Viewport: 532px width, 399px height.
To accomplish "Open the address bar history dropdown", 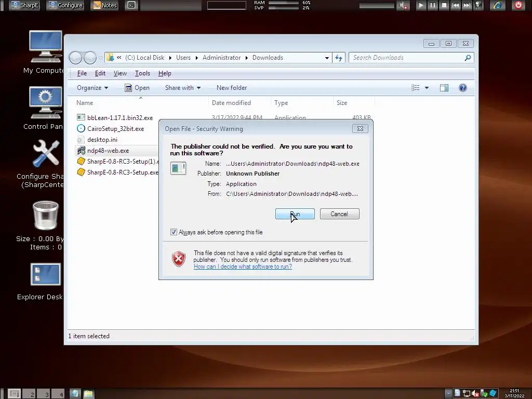I will [327, 58].
